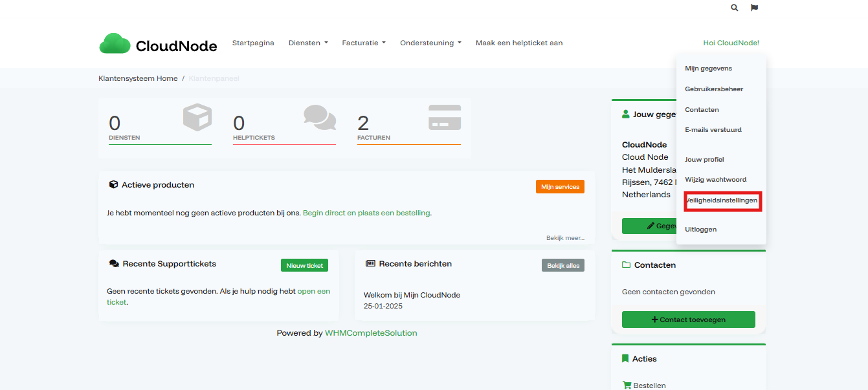Open the WHMCompleteSolution link
868x390 pixels.
pos(371,333)
